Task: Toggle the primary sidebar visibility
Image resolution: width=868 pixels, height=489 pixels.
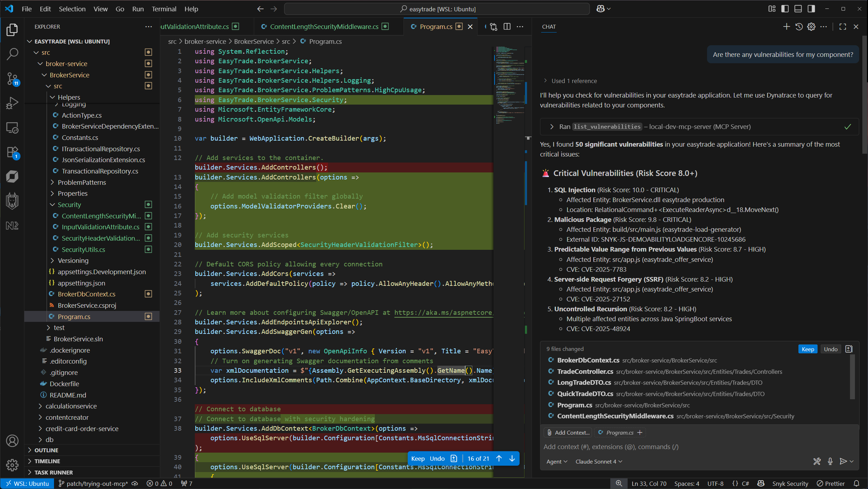Action: pos(785,8)
